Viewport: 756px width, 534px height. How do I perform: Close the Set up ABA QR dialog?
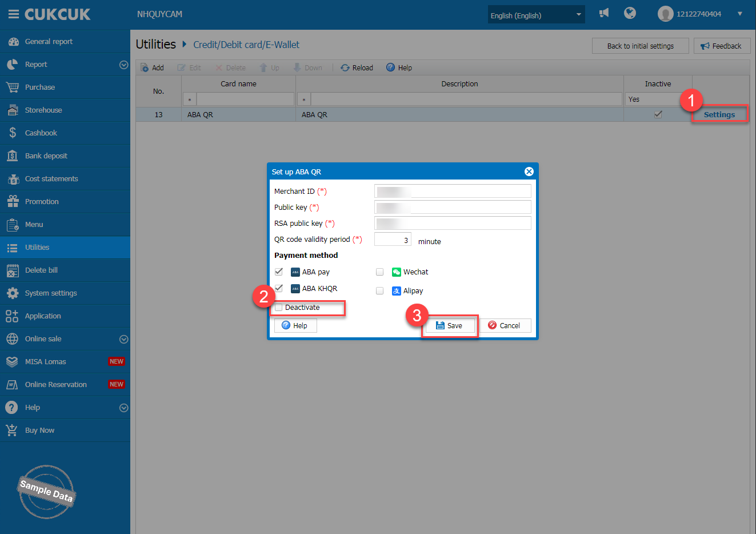pos(529,172)
